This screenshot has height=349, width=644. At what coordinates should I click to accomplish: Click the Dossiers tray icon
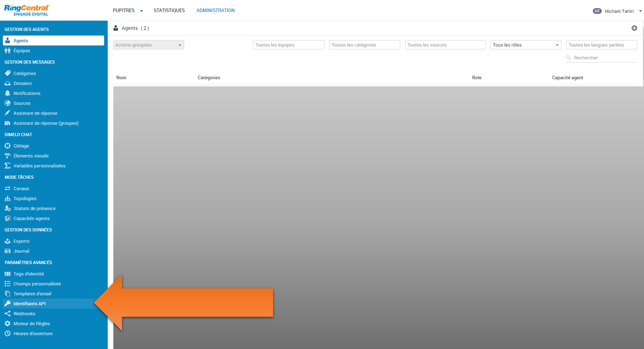(7, 83)
